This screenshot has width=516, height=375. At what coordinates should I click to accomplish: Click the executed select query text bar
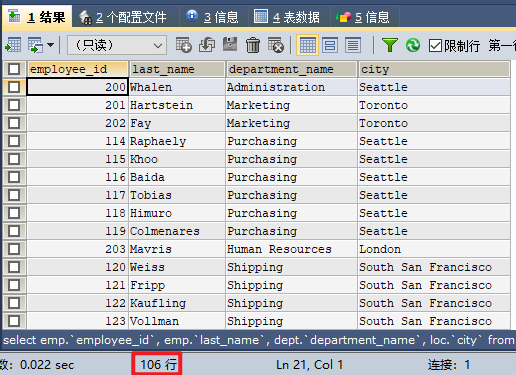click(x=258, y=340)
